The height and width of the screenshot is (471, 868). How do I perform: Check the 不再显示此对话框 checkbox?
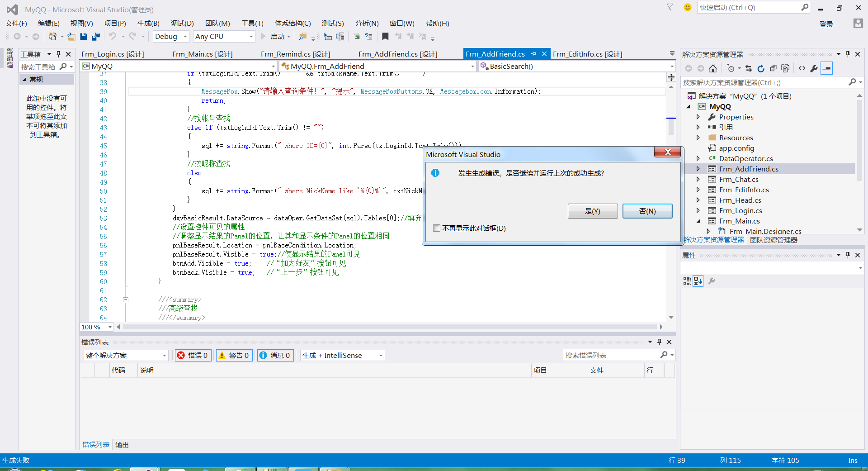tap(437, 228)
